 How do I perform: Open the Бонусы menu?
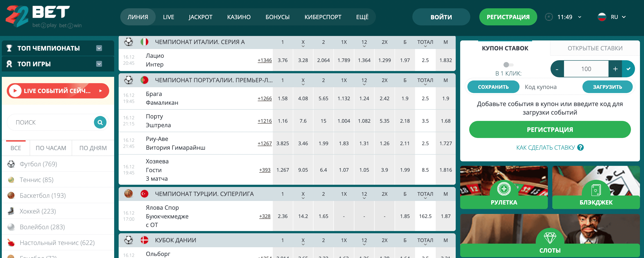pos(277,17)
